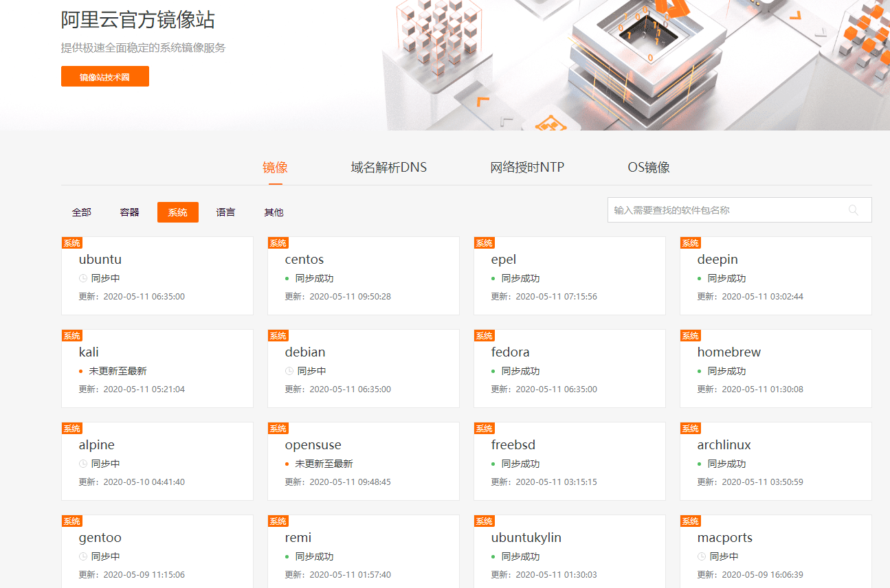Click the 阿里云官方镜像站 heading
Image resolution: width=890 pixels, height=588 pixels.
point(138,20)
